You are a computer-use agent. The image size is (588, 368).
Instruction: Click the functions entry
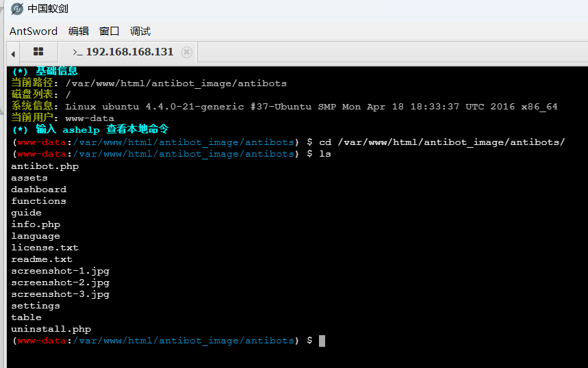[x=38, y=201]
